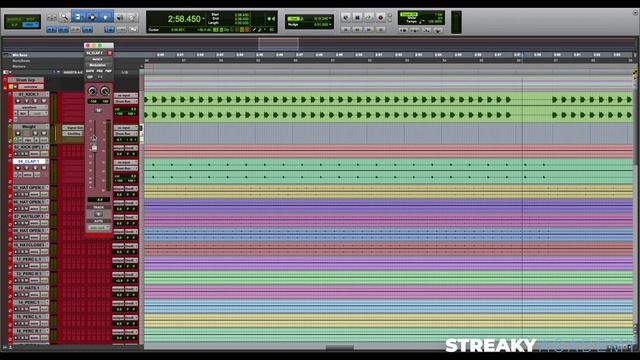This screenshot has width=640, height=360.
Task: Open Signal Gen insert on Weight track
Action: click(73, 128)
